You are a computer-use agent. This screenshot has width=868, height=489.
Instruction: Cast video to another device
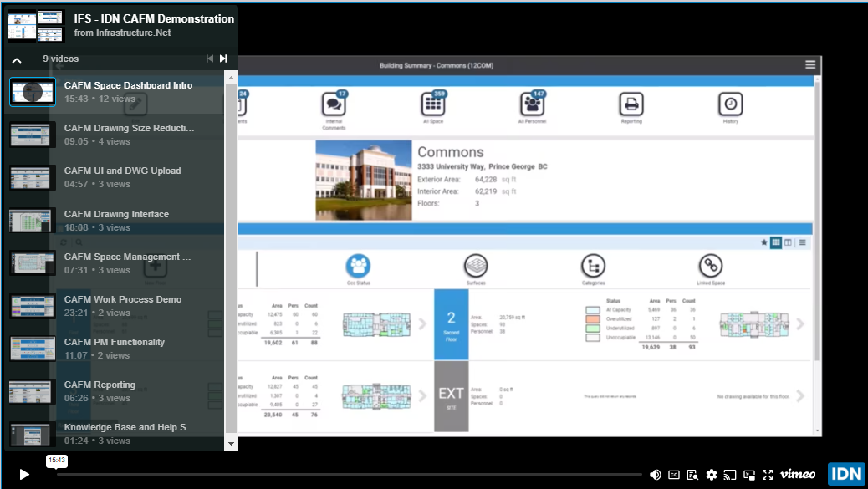point(730,475)
